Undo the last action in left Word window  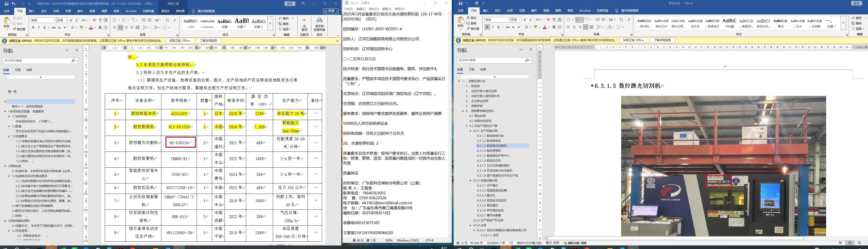(x=13, y=4)
